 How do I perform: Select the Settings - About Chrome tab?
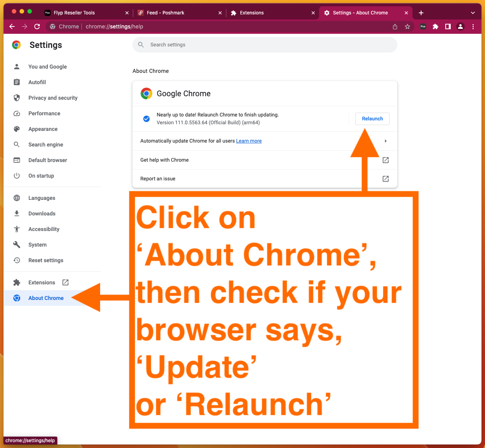(366, 13)
